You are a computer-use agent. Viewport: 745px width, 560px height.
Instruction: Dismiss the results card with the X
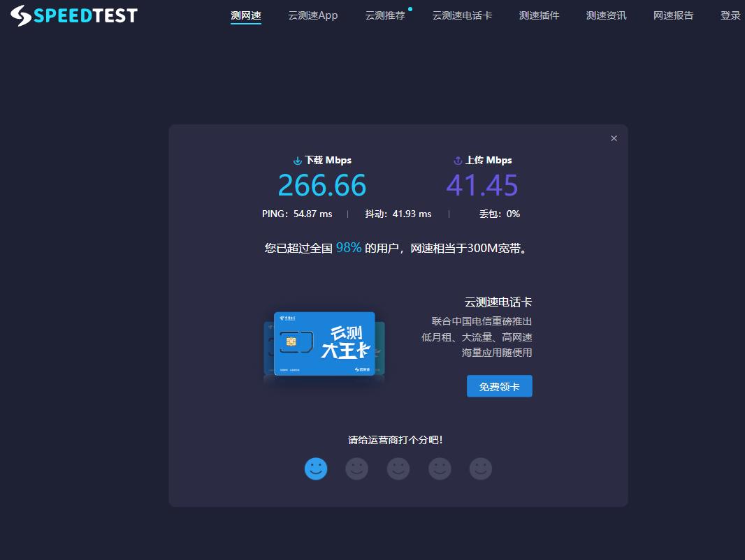pos(614,138)
